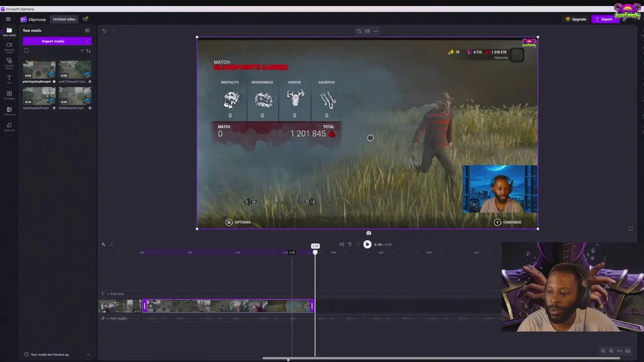
Task: Open the media sort order icon
Action: point(89,51)
